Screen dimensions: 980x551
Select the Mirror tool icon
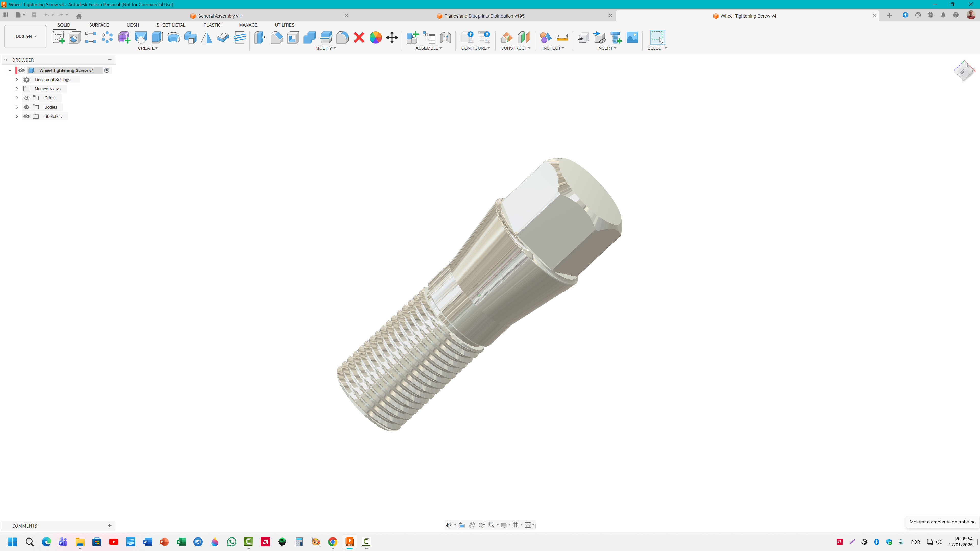click(206, 37)
